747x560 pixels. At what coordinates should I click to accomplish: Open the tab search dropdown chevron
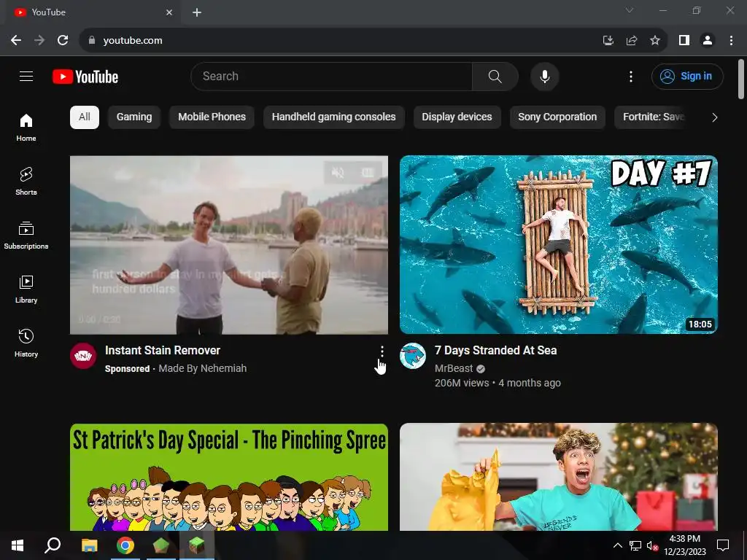point(630,10)
